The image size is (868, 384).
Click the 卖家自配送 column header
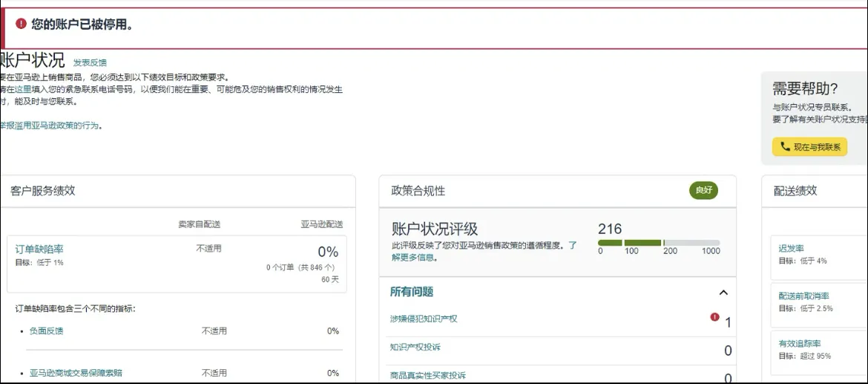coord(200,224)
